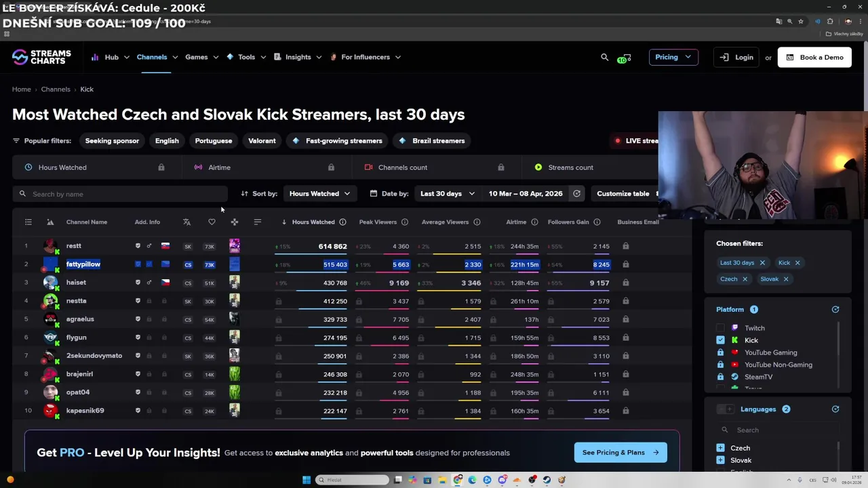Remove the Kick filter chip
868x488 pixels.
coord(797,263)
